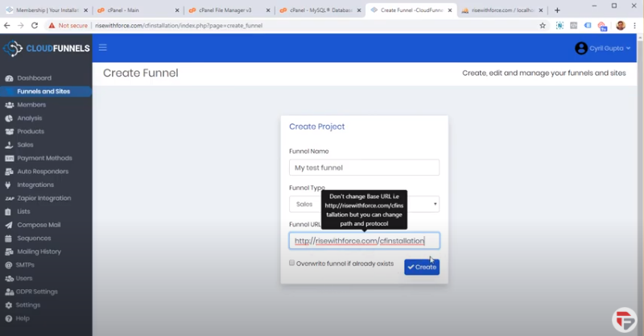Click the Funnel URL input field
Image resolution: width=644 pixels, height=336 pixels.
click(364, 241)
